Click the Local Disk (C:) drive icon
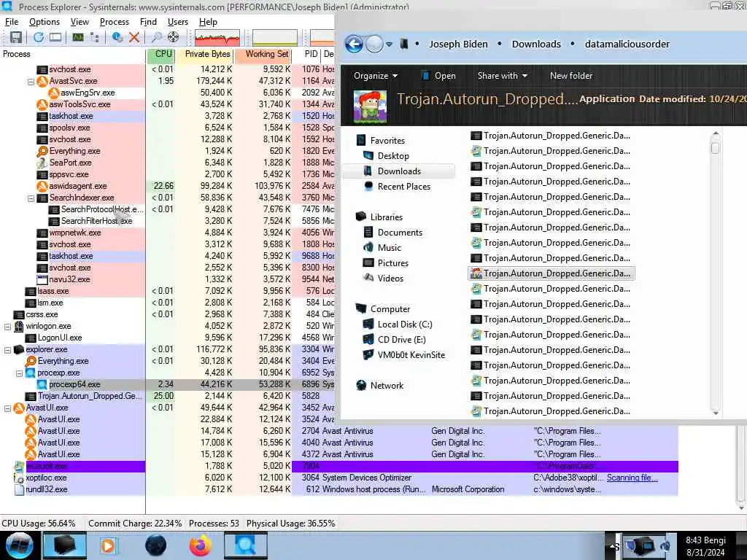The height and width of the screenshot is (560, 747). point(368,324)
